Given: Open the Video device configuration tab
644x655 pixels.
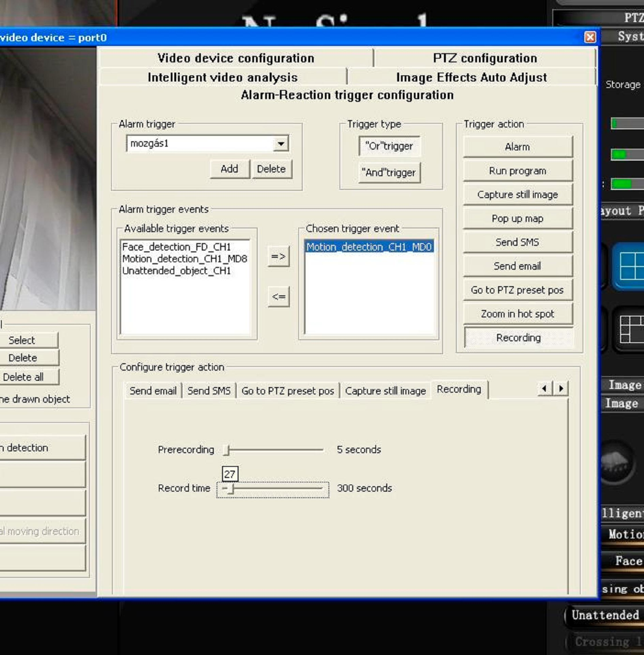Looking at the screenshot, I should 236,58.
